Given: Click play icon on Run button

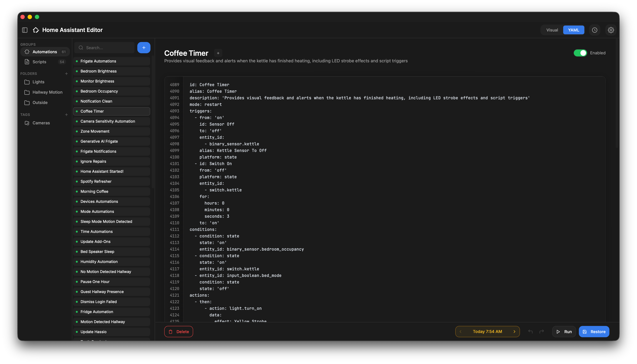Looking at the screenshot, I should pos(558,332).
